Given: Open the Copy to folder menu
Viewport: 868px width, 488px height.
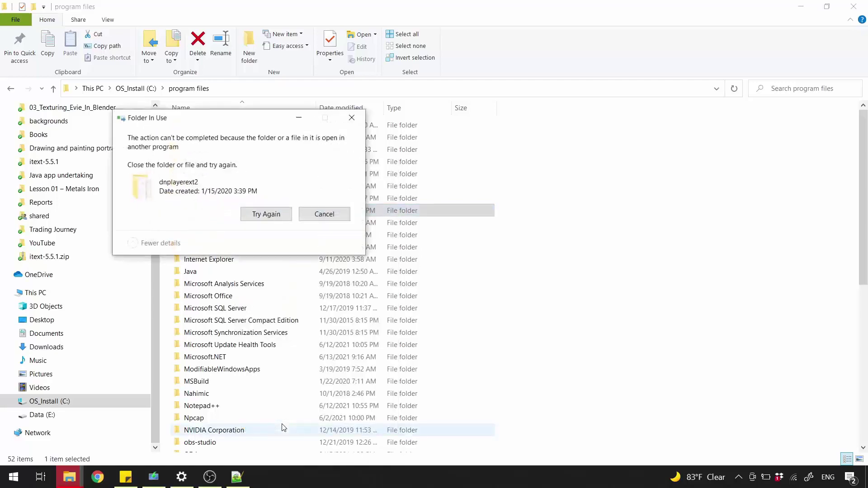Looking at the screenshot, I should (x=171, y=47).
